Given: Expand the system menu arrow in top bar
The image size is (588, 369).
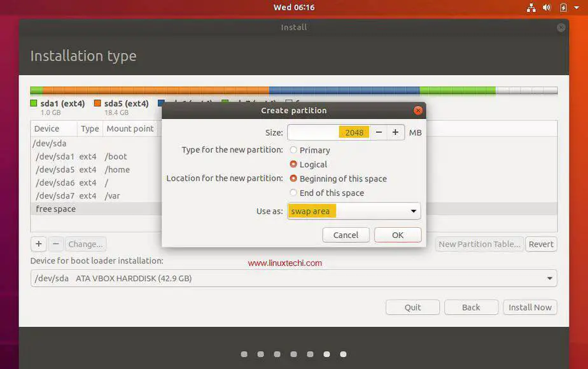Looking at the screenshot, I should [577, 8].
